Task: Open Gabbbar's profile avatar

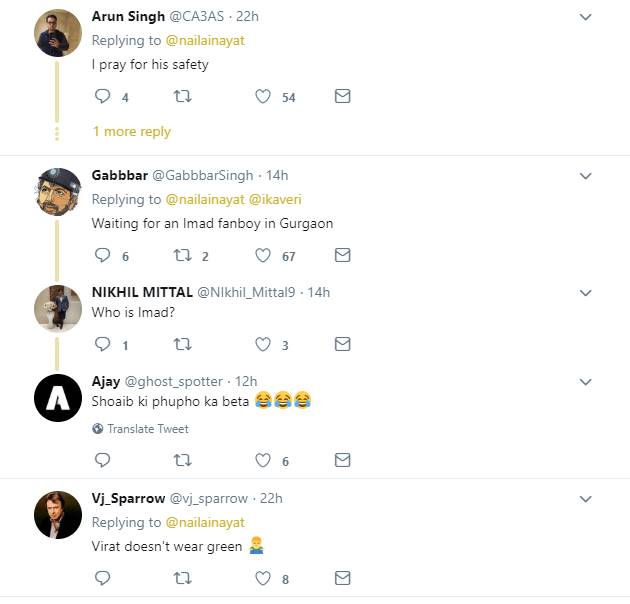Action: [58, 191]
